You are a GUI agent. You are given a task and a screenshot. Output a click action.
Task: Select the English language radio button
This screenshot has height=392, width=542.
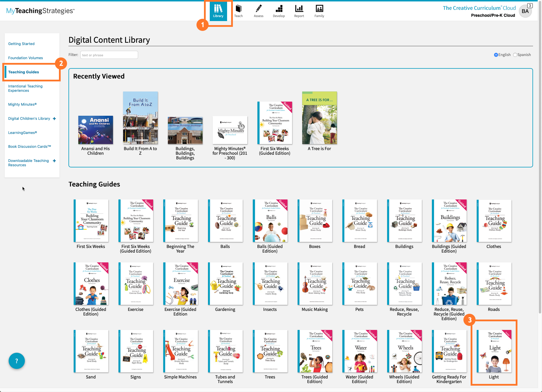[496, 55]
